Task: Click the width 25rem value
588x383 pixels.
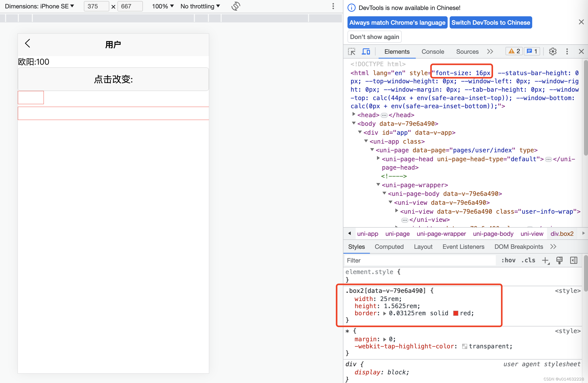Action: click(390, 299)
